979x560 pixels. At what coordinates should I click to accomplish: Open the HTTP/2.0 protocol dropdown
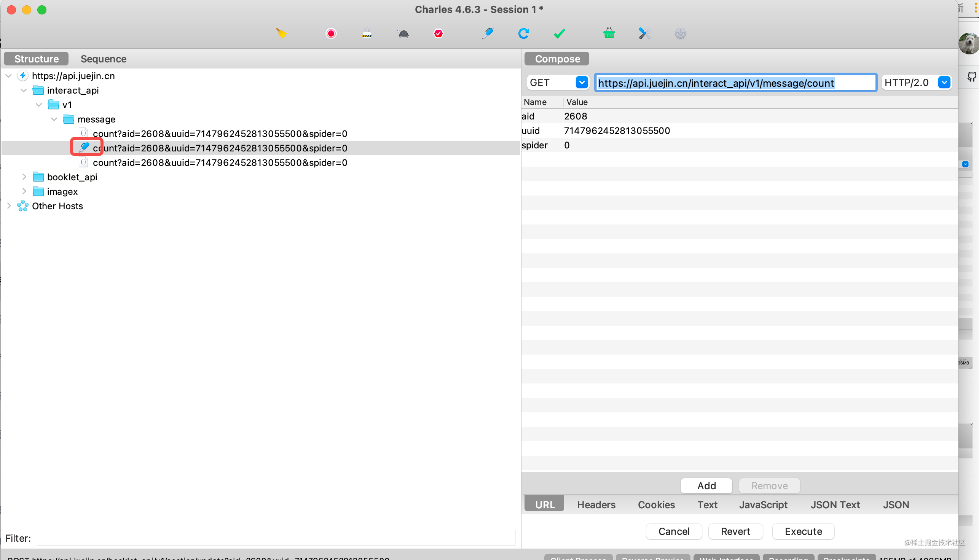(944, 82)
